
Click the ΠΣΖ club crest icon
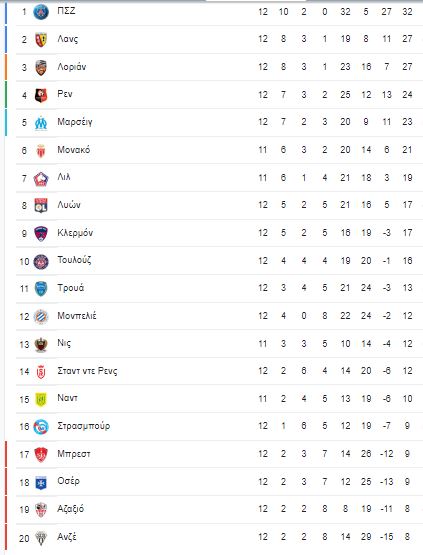pyautogui.click(x=41, y=12)
